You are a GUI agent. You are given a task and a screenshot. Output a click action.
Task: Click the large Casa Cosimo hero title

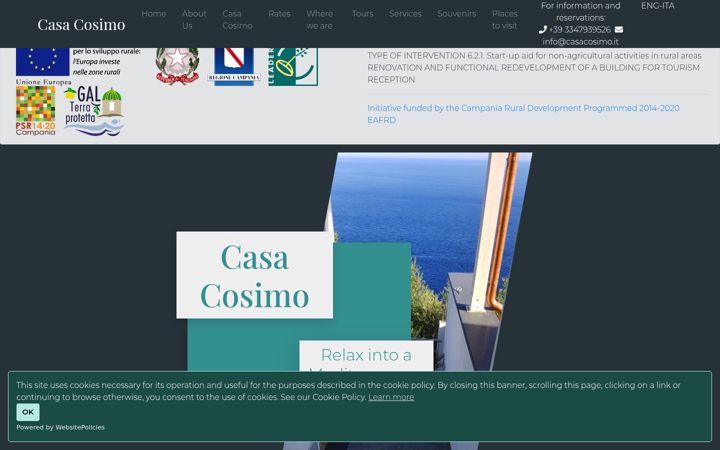[x=254, y=276]
